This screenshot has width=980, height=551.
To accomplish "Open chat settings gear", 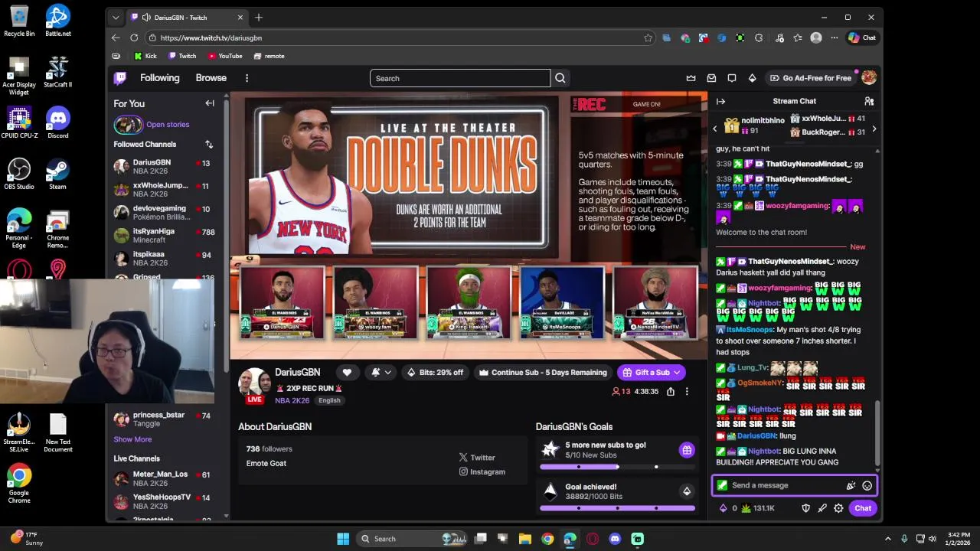I will [838, 508].
